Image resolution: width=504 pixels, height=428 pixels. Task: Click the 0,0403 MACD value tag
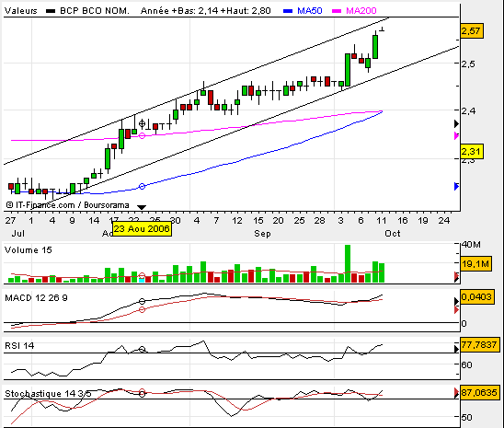[x=477, y=296]
